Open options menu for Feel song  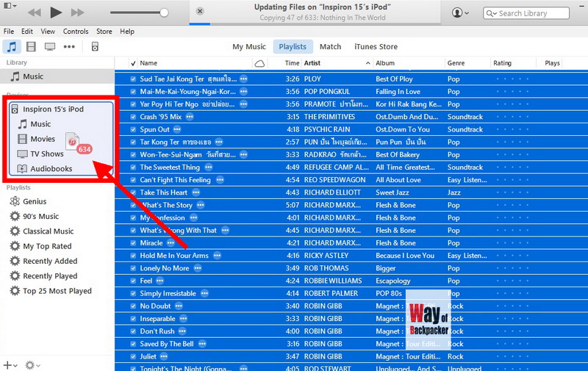[x=160, y=281]
